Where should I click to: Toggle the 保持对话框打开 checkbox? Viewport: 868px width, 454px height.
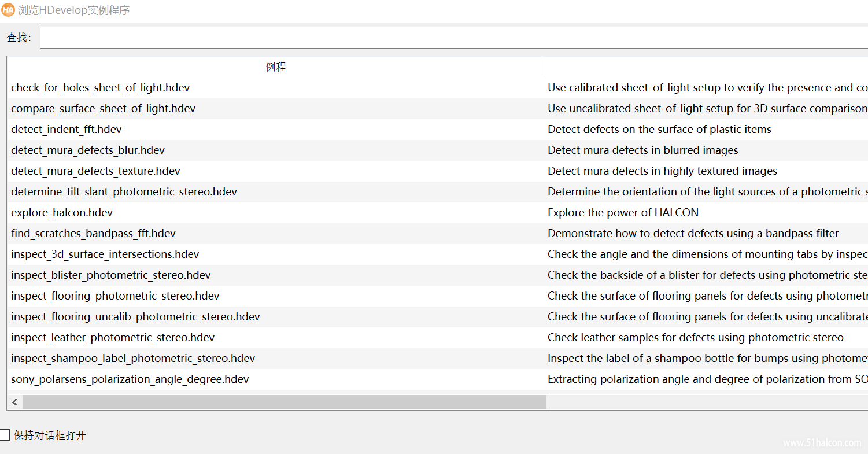pos(5,435)
